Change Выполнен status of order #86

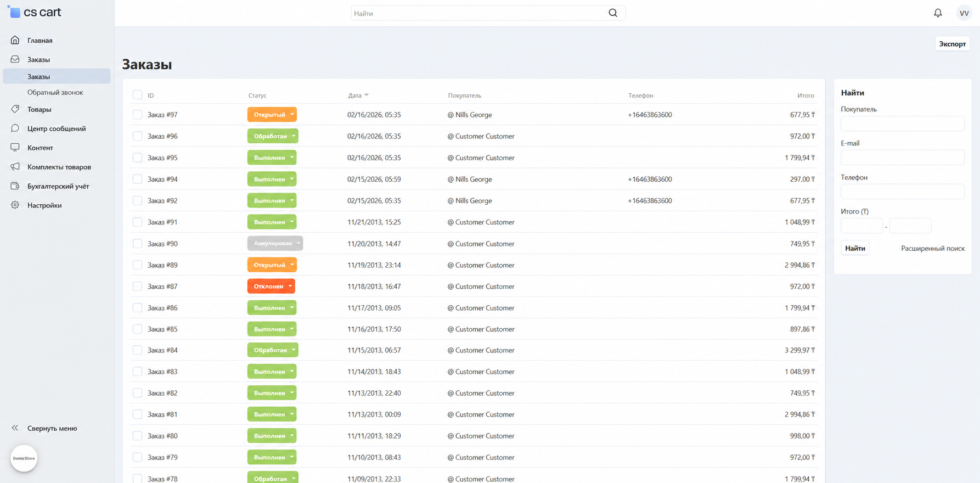tap(272, 307)
